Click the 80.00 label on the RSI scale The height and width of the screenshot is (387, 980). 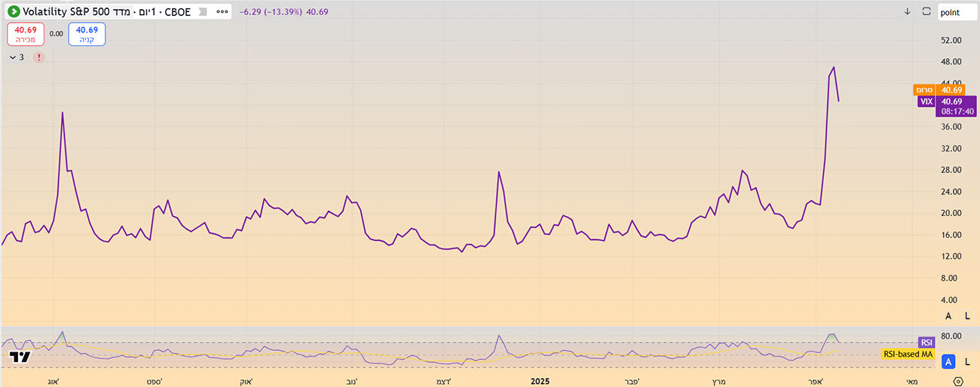click(x=953, y=337)
